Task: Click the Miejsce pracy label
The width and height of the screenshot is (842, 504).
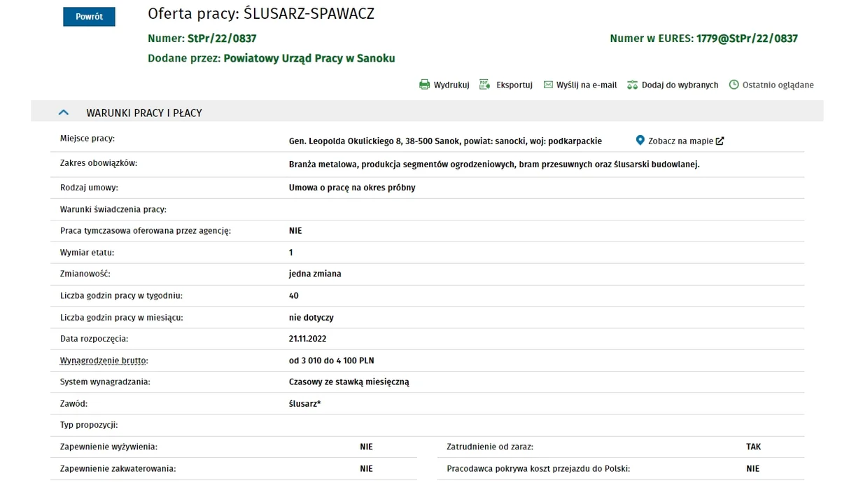Action: [x=87, y=139]
